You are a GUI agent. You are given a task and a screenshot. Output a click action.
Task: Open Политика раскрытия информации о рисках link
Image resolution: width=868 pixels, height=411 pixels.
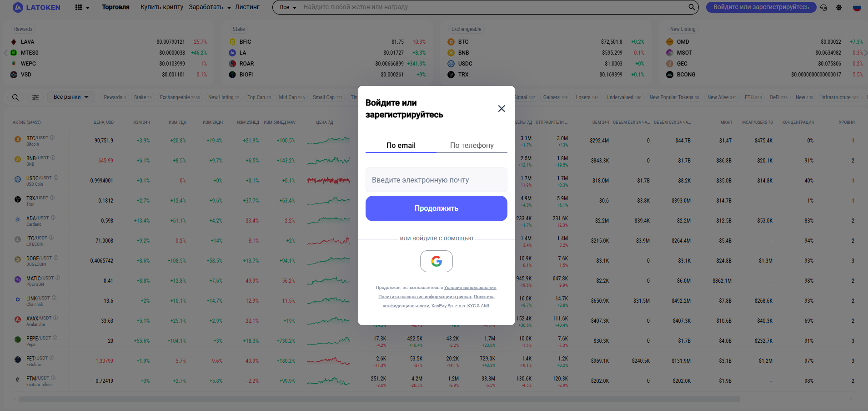coord(425,297)
